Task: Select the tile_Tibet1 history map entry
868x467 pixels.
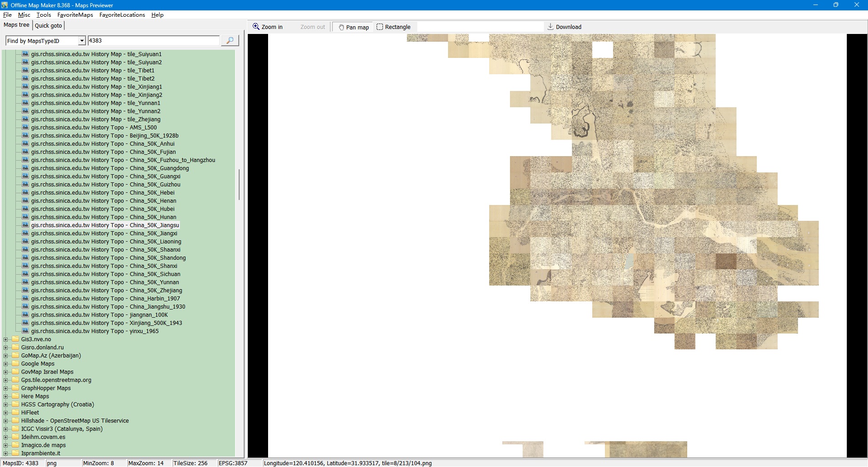Action: click(x=93, y=71)
